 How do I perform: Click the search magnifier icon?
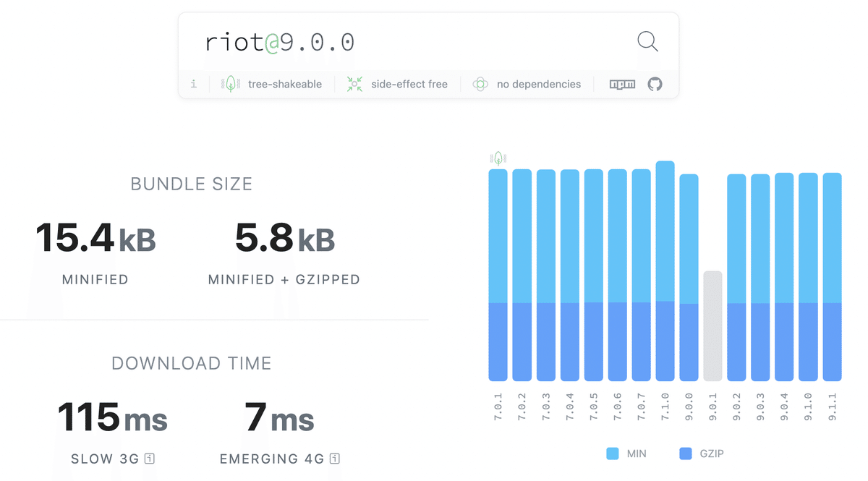click(647, 42)
